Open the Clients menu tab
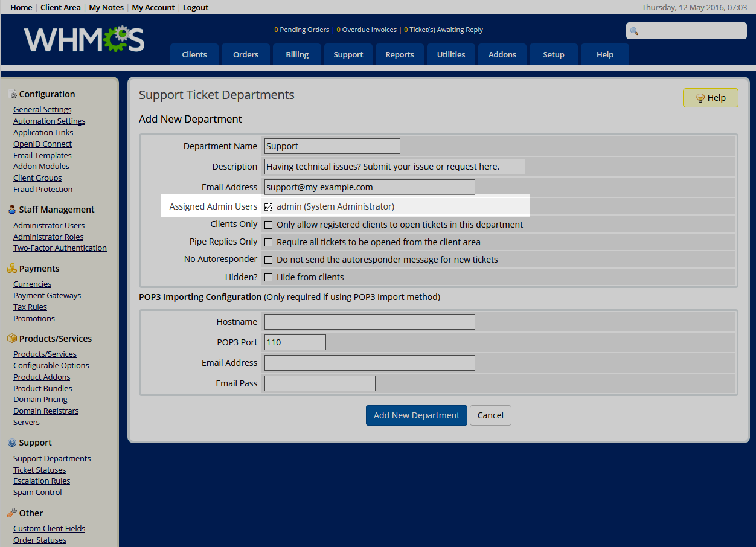Image resolution: width=756 pixels, height=547 pixels. (x=194, y=54)
